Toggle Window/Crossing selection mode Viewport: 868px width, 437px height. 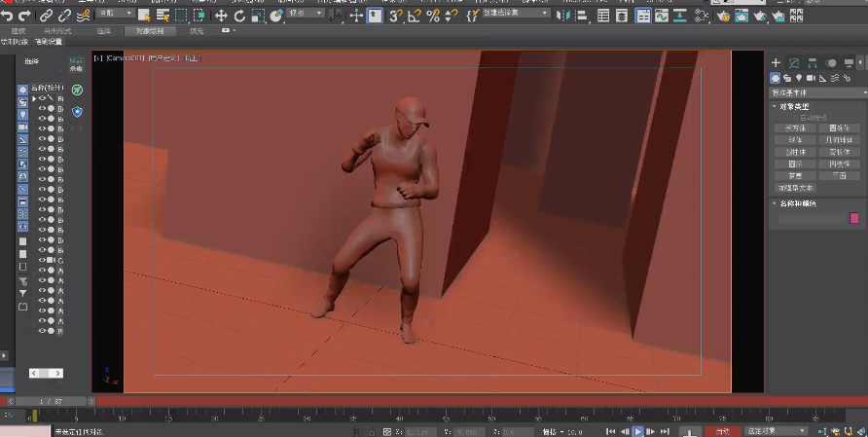(x=199, y=16)
